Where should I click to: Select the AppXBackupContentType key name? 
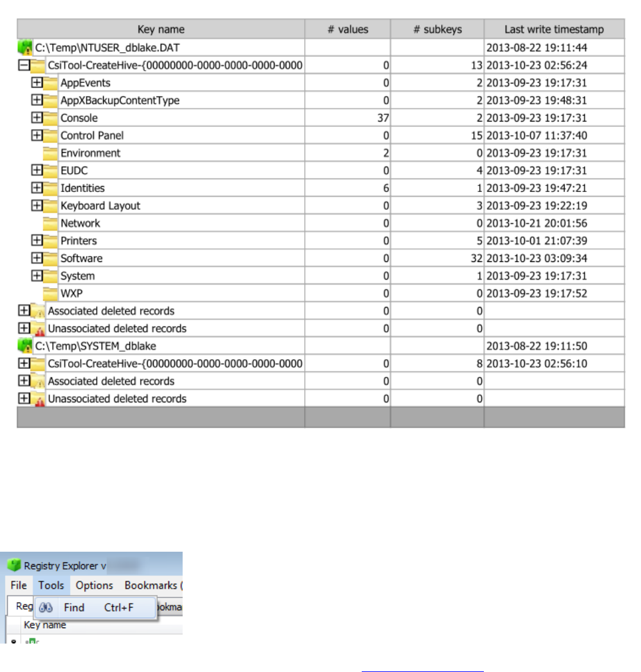click(120, 100)
